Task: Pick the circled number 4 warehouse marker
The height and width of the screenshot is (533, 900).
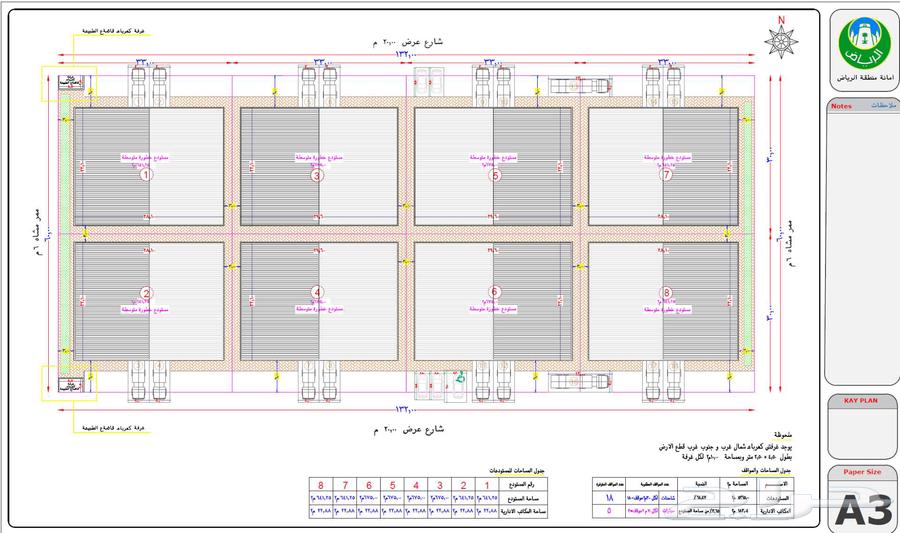Action: tap(317, 292)
